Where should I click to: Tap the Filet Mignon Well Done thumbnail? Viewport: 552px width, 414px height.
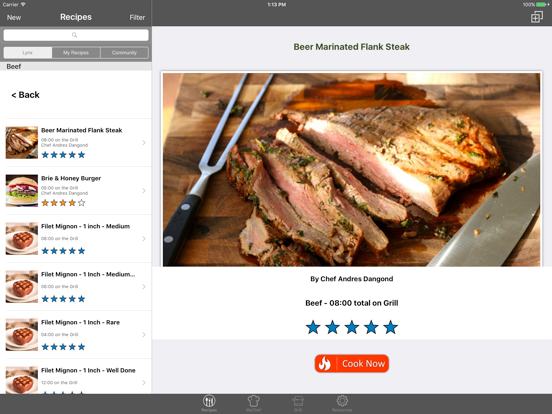(x=22, y=380)
